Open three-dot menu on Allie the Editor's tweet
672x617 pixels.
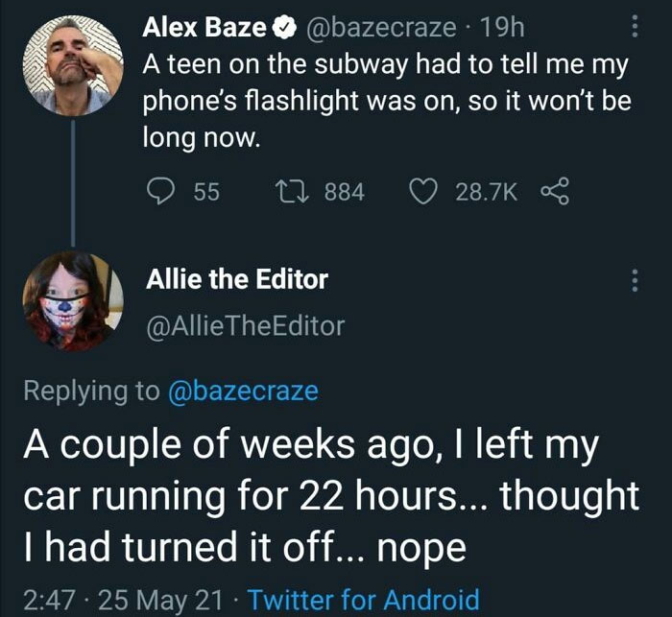pos(633,281)
